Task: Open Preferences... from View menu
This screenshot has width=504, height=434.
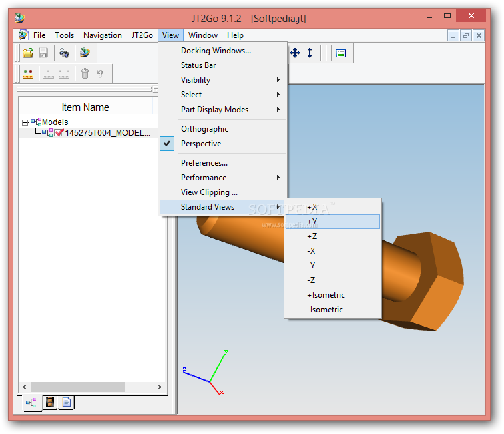Action: [x=222, y=163]
